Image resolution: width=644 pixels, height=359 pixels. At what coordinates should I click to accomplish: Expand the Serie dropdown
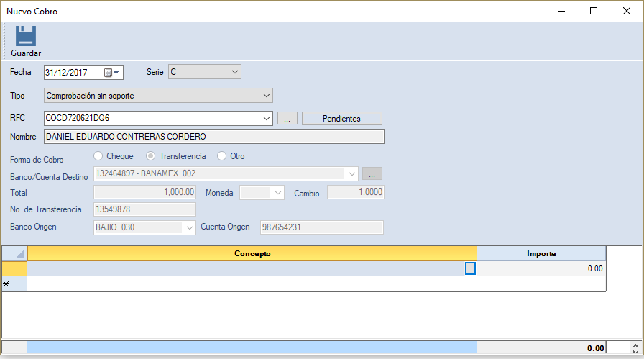(234, 72)
